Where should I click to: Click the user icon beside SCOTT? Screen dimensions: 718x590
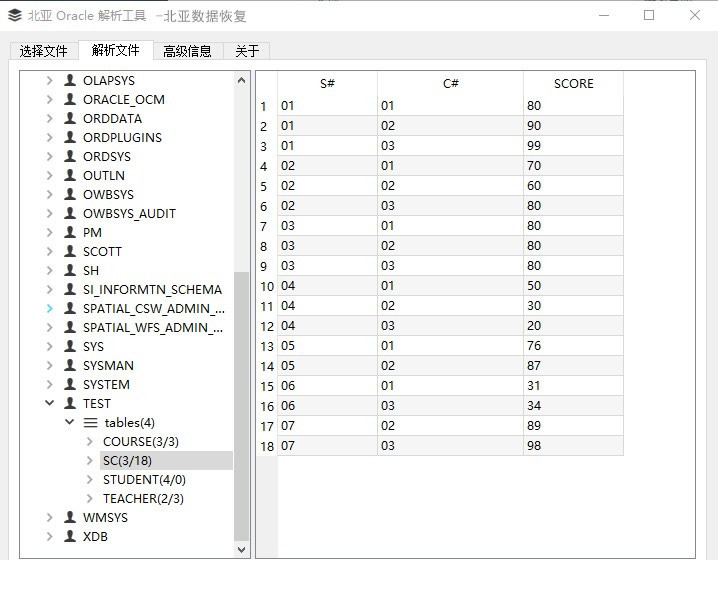(70, 251)
